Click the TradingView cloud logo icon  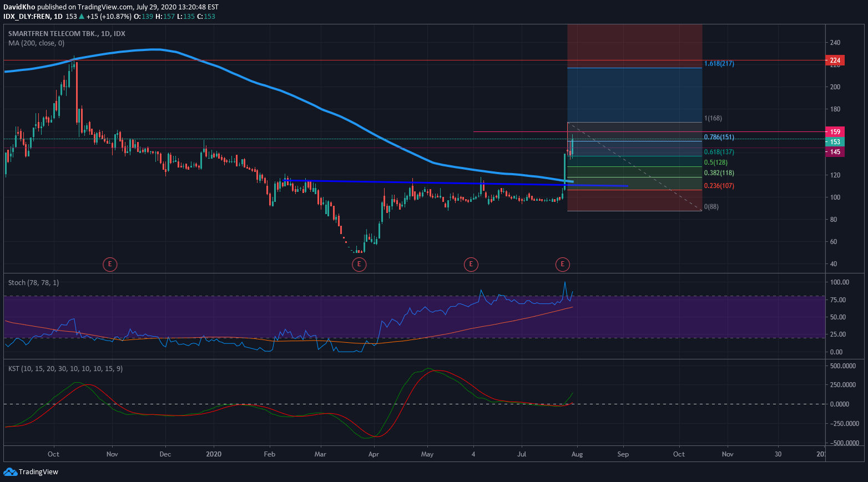click(x=10, y=471)
